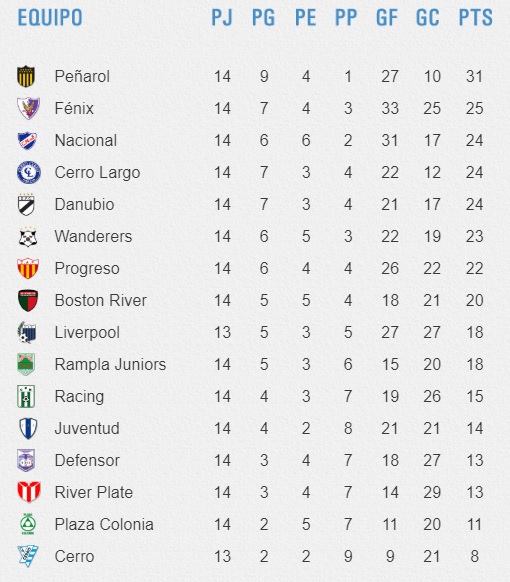The width and height of the screenshot is (510, 582).
Task: Click the Plaza Colonia green badge
Action: [28, 524]
